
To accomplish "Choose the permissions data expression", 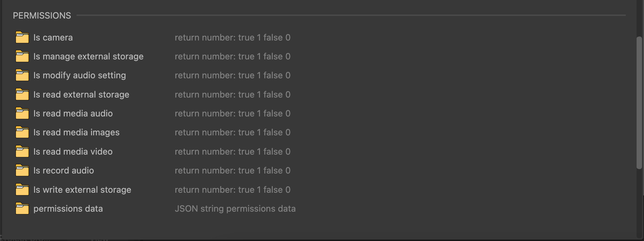I will click(x=68, y=209).
